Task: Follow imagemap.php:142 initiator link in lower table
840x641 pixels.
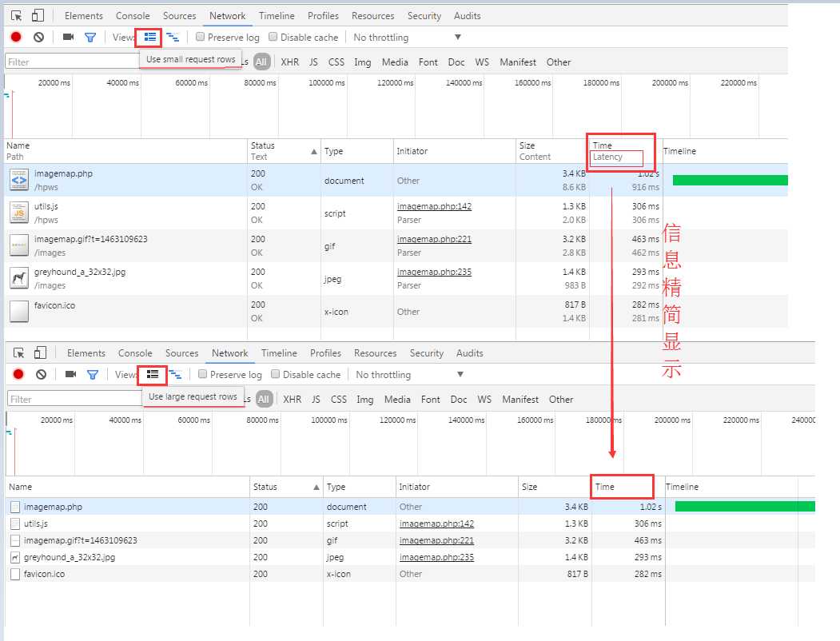Action: [x=436, y=524]
